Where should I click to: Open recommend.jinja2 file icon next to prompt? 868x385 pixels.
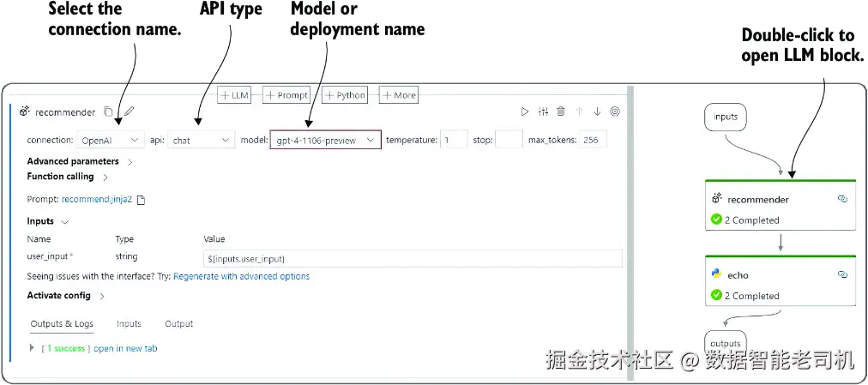[x=141, y=201]
